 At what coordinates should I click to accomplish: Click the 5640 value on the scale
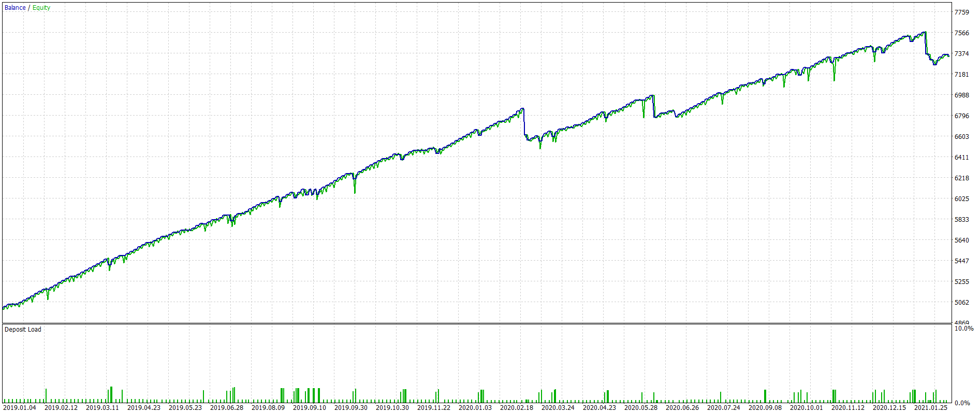(961, 240)
